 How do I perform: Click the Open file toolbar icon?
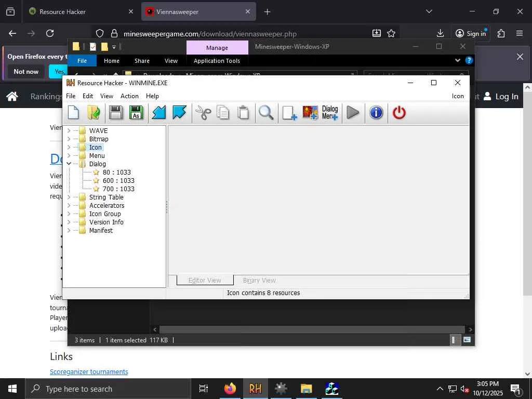94,113
